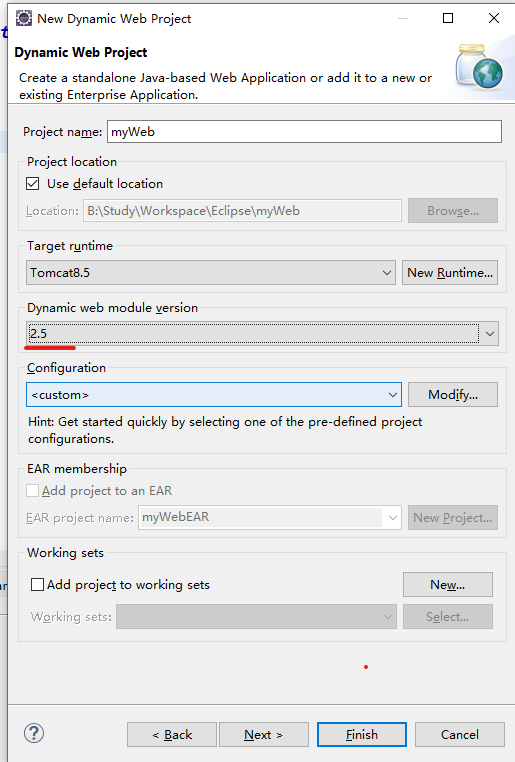
Task: Click the New... working set button
Action: point(447,585)
